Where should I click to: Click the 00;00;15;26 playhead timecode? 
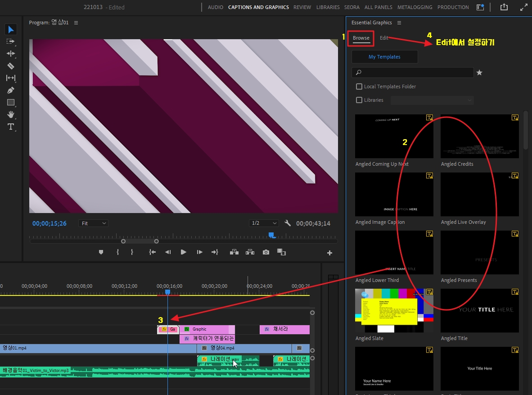[50, 223]
